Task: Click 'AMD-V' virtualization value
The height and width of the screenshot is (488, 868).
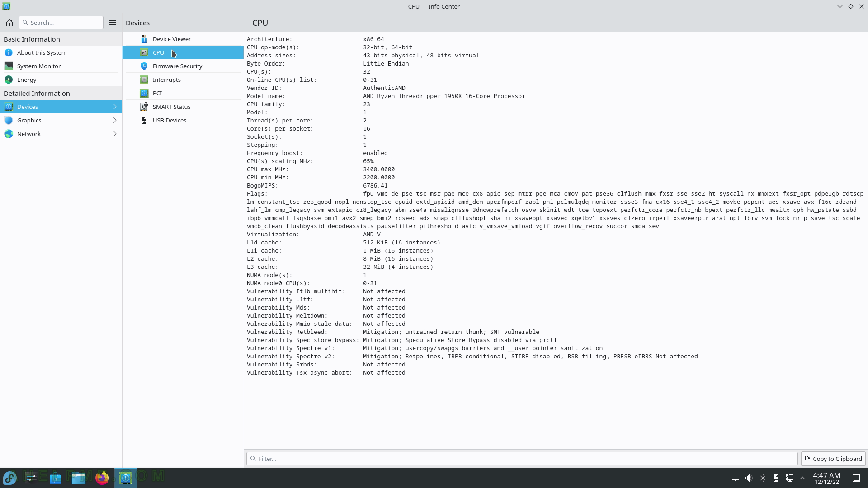Action: click(x=372, y=234)
